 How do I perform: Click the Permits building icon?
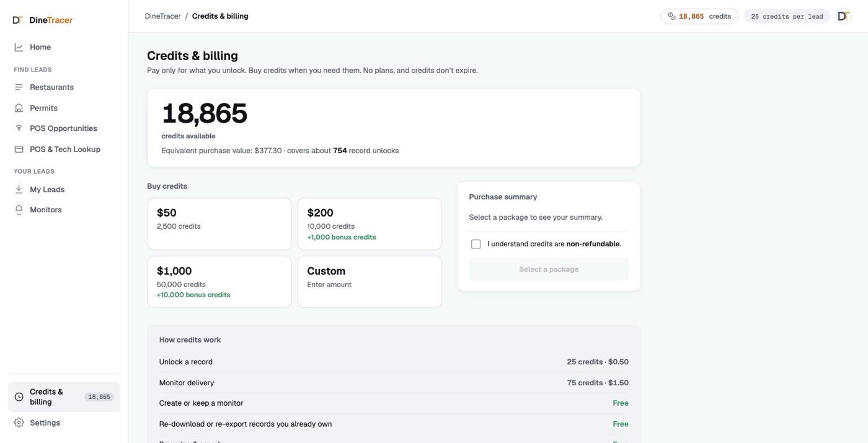coord(19,108)
